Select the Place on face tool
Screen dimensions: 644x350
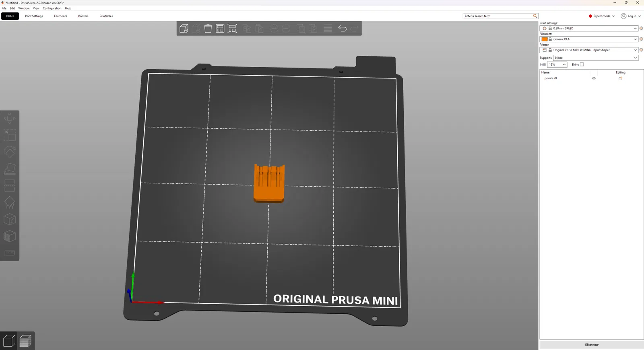(10, 169)
